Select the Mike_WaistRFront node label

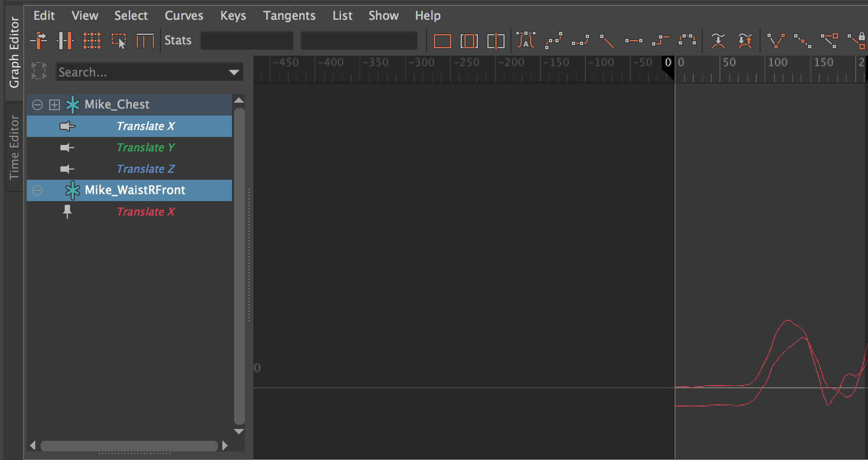tap(135, 190)
